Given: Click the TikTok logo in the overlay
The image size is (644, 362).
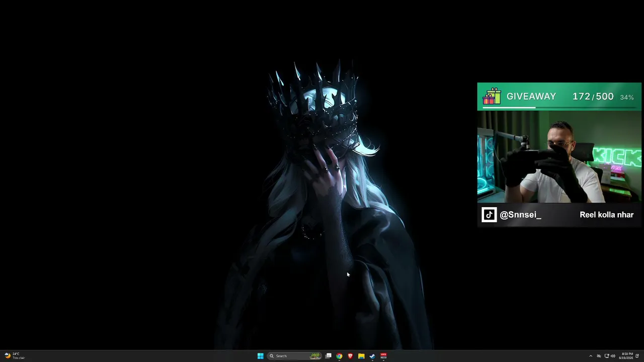Looking at the screenshot, I should coord(489,215).
